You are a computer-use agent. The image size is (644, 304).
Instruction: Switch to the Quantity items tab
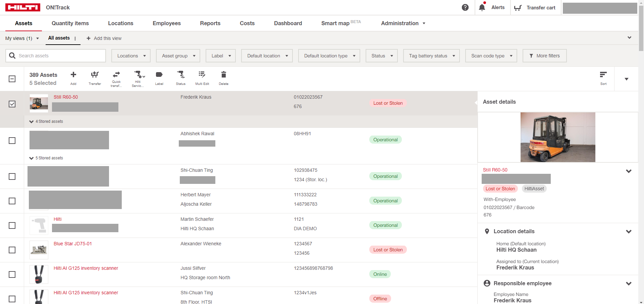coord(70,23)
